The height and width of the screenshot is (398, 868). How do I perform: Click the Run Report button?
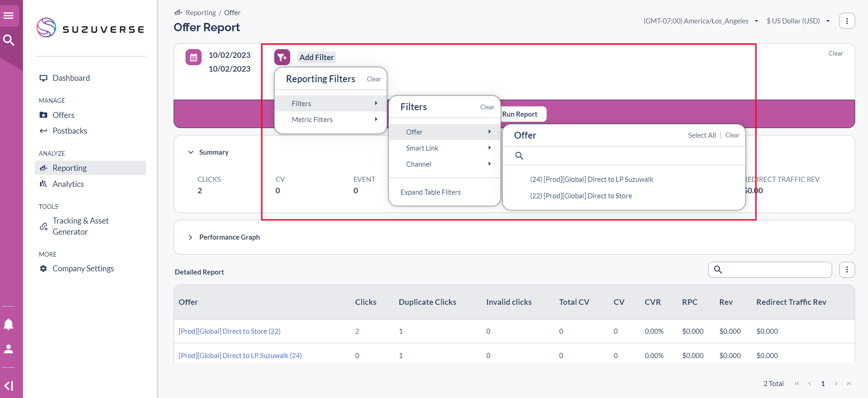[x=520, y=114]
